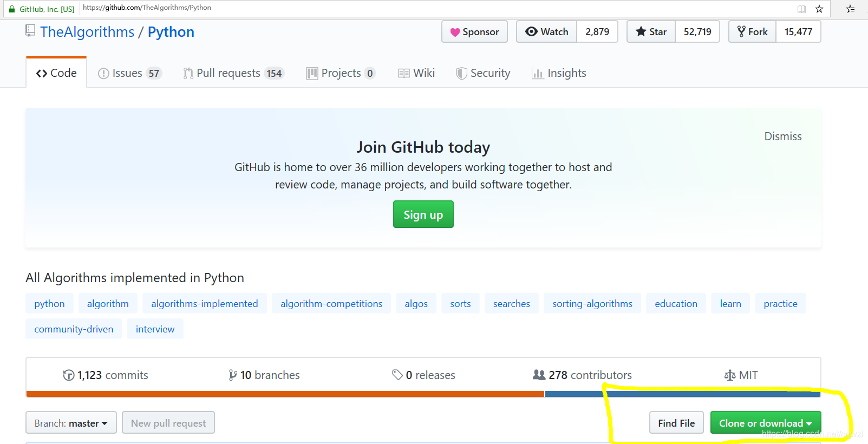Expand the Clone or download dropdown
The width and height of the screenshot is (868, 444).
(766, 423)
